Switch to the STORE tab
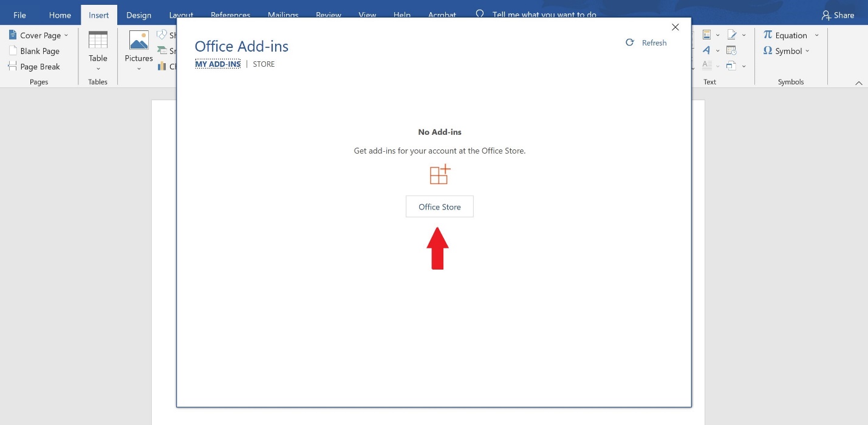 (264, 64)
